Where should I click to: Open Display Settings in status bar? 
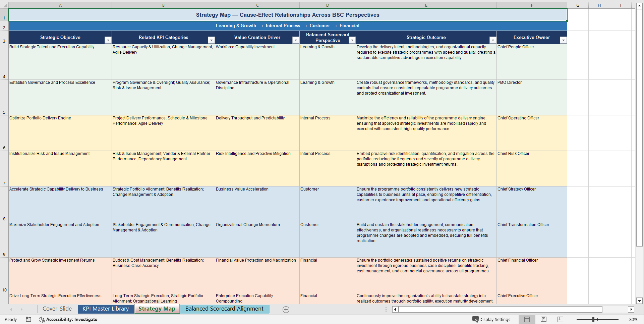[491, 319]
